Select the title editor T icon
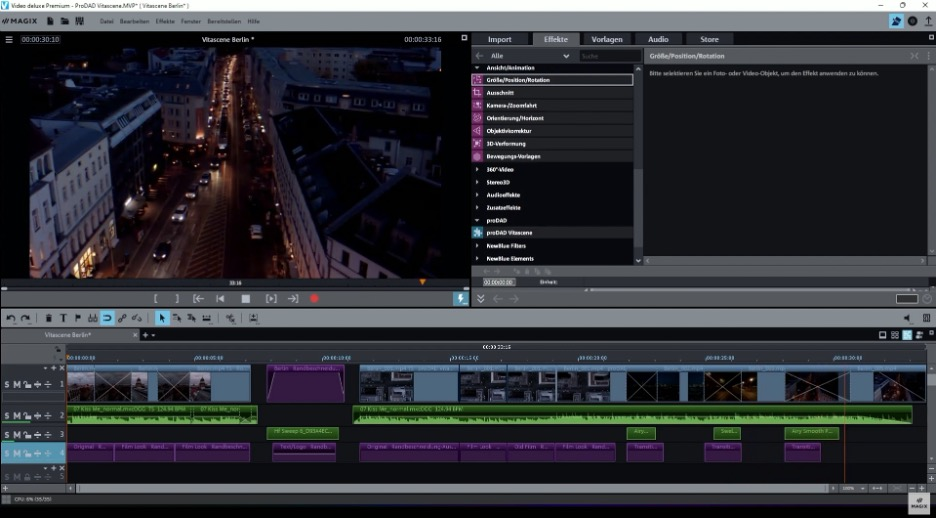936x518 pixels. (x=63, y=318)
